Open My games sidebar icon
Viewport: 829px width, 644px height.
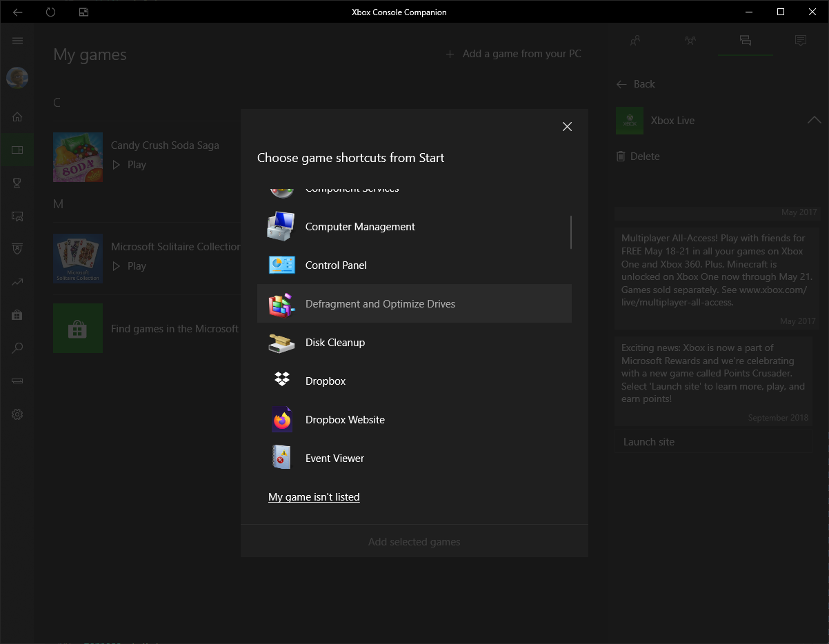tap(18, 150)
